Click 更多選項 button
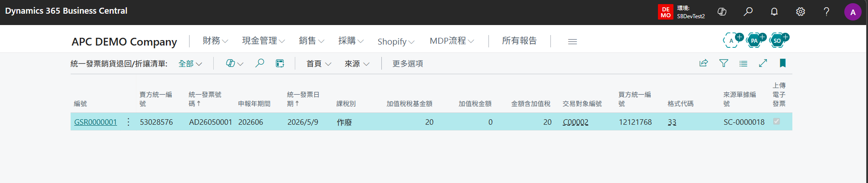868x183 pixels. [408, 64]
